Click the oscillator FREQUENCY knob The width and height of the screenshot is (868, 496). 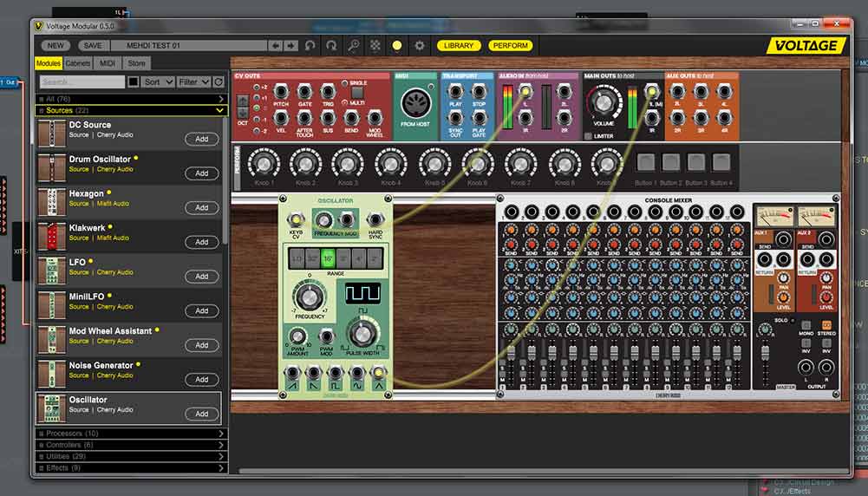coord(310,297)
